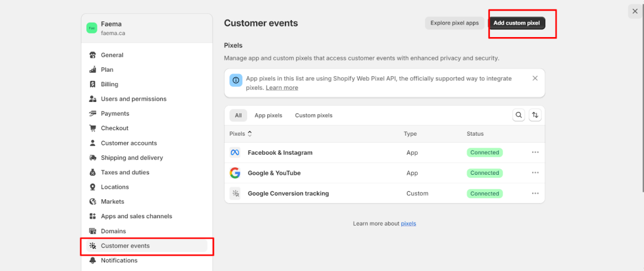Click the sort pixels arrows icon
Image resolution: width=644 pixels, height=271 pixels.
[535, 115]
